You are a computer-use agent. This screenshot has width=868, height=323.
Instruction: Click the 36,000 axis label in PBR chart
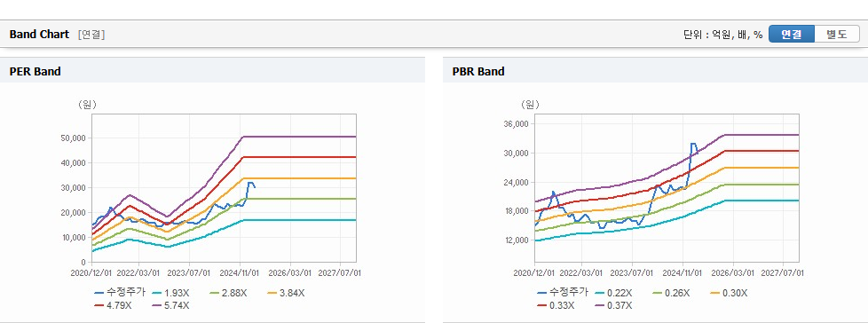517,124
